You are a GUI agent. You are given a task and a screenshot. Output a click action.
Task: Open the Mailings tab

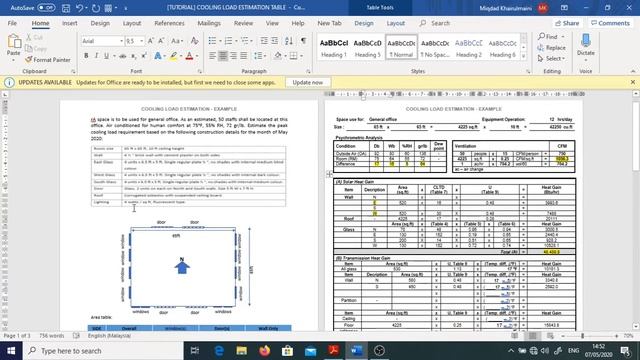[x=209, y=23]
